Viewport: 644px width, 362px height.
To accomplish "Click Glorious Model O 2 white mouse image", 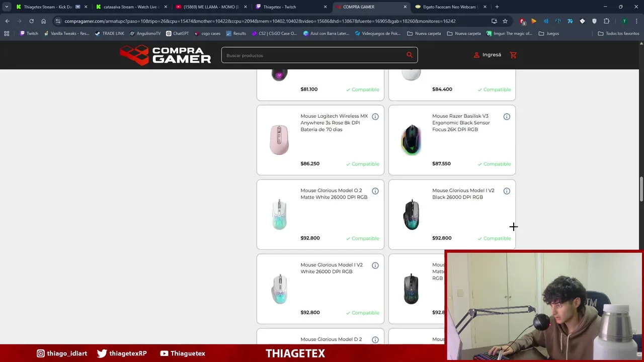I will (279, 214).
